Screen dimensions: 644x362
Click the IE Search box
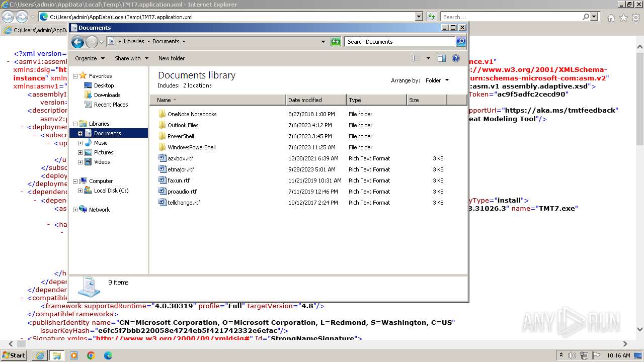point(511,17)
